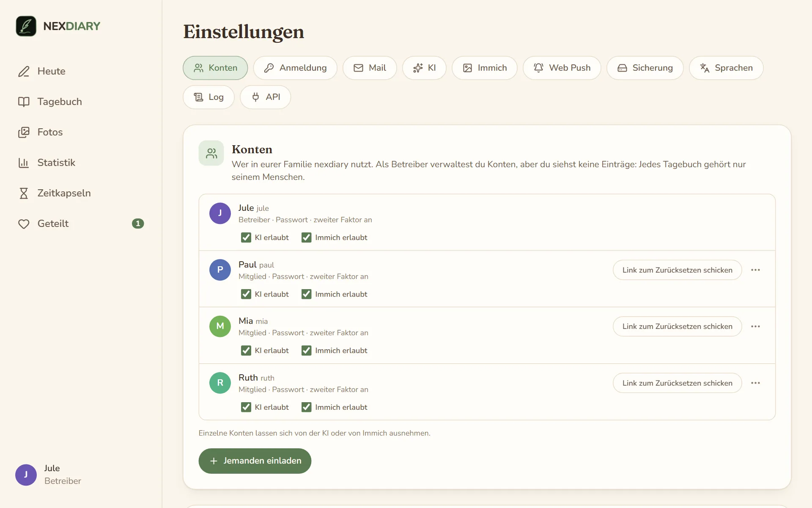Viewport: 812px width, 508px height.
Task: Open Geteilt via its heart icon
Action: [x=24, y=224]
